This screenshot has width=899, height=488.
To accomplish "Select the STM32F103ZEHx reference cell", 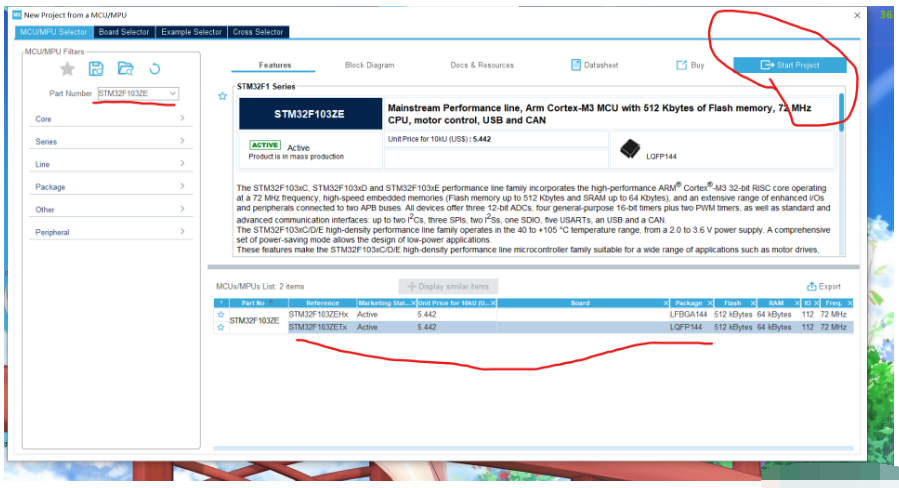I will coord(322,314).
